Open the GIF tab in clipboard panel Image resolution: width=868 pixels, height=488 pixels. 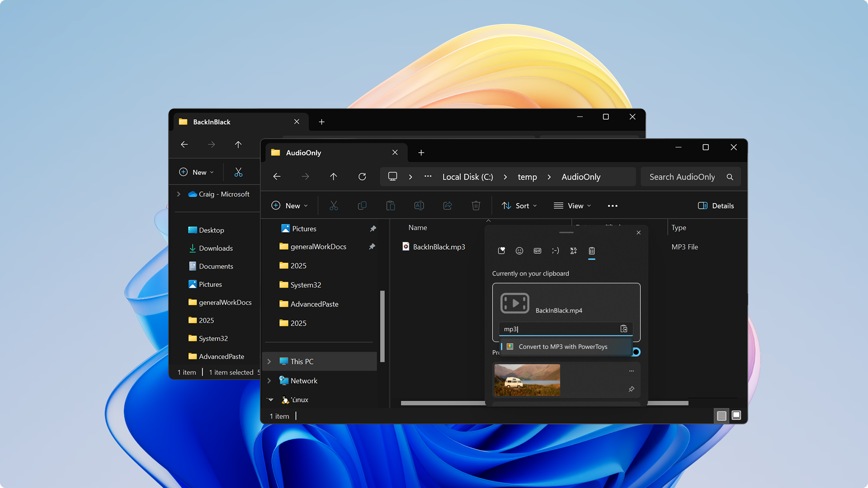pyautogui.click(x=538, y=251)
